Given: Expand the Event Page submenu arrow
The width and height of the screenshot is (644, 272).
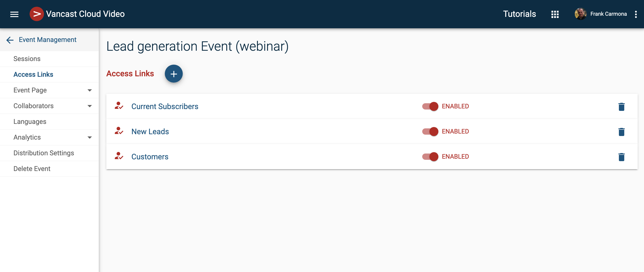Looking at the screenshot, I should [x=89, y=90].
